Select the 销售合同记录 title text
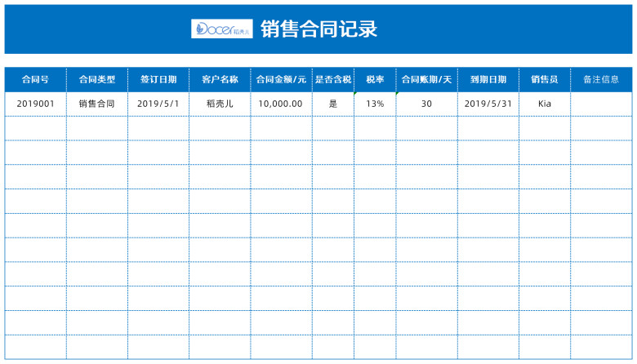The height and width of the screenshot is (364, 637). [x=318, y=29]
